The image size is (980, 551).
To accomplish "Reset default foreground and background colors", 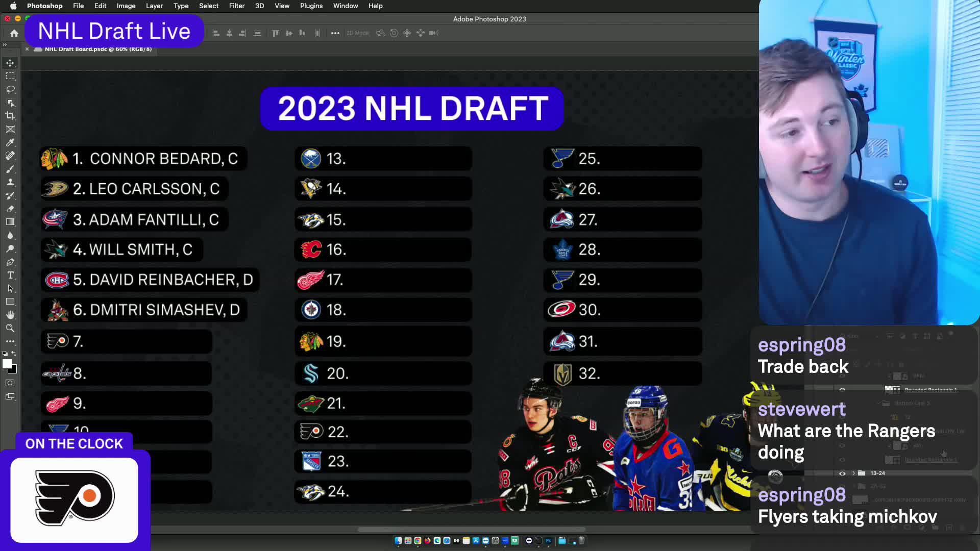I will tap(5, 353).
